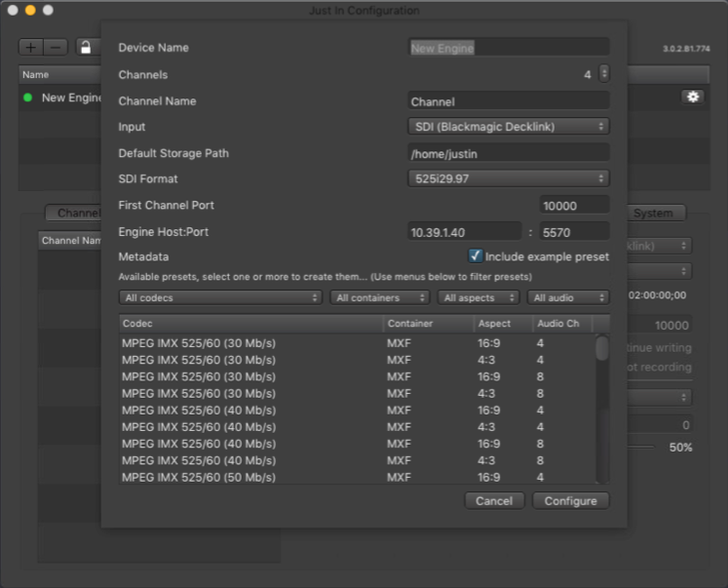Screen dimensions: 728x588
Task: Toggle Include example preset checkbox
Action: [475, 255]
